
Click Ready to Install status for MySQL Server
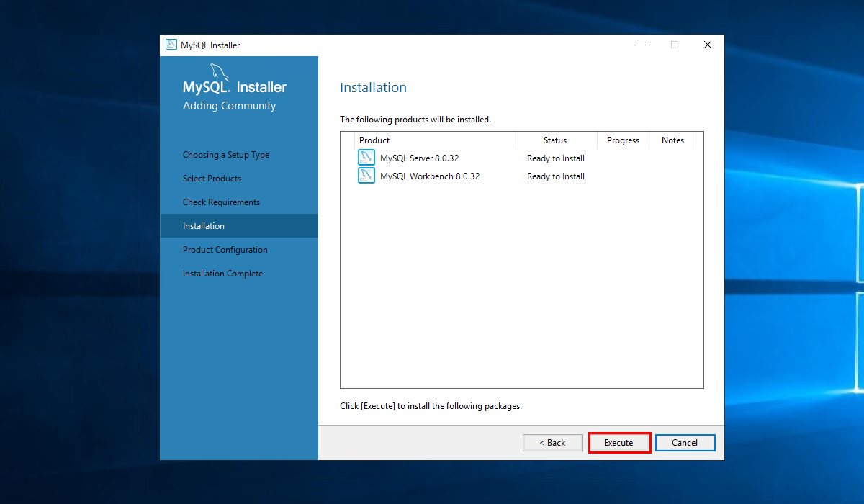[556, 158]
